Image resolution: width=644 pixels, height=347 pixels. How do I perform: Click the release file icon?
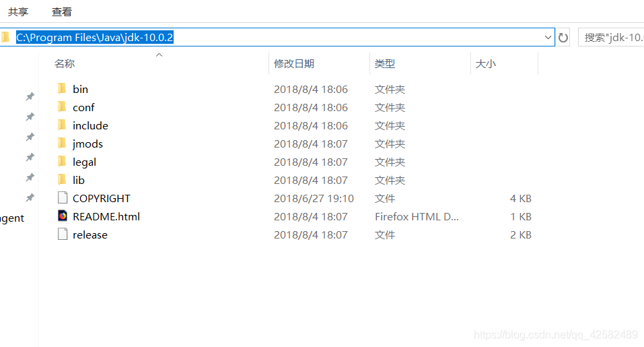point(63,234)
